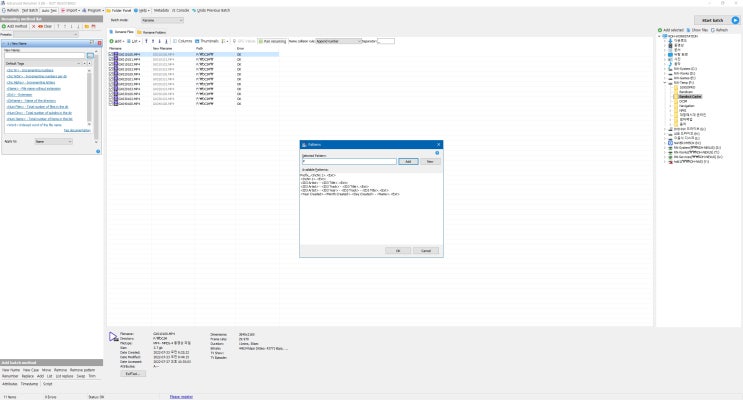Click the Inc Nr incrementing numbers tag link
Screen dimensions: 743x400
pyautogui.click(x=30, y=70)
